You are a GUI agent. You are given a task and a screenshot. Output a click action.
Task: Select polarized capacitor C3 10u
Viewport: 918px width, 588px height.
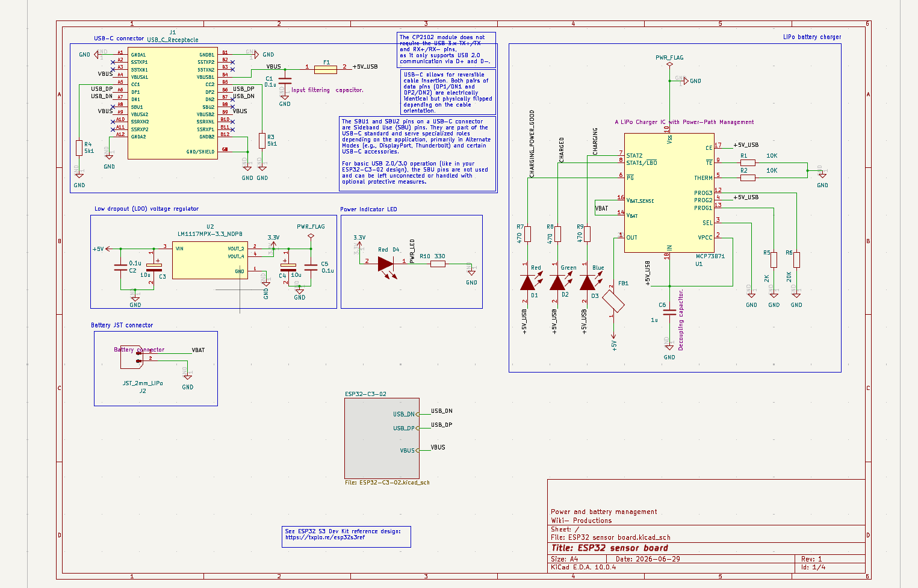point(154,267)
